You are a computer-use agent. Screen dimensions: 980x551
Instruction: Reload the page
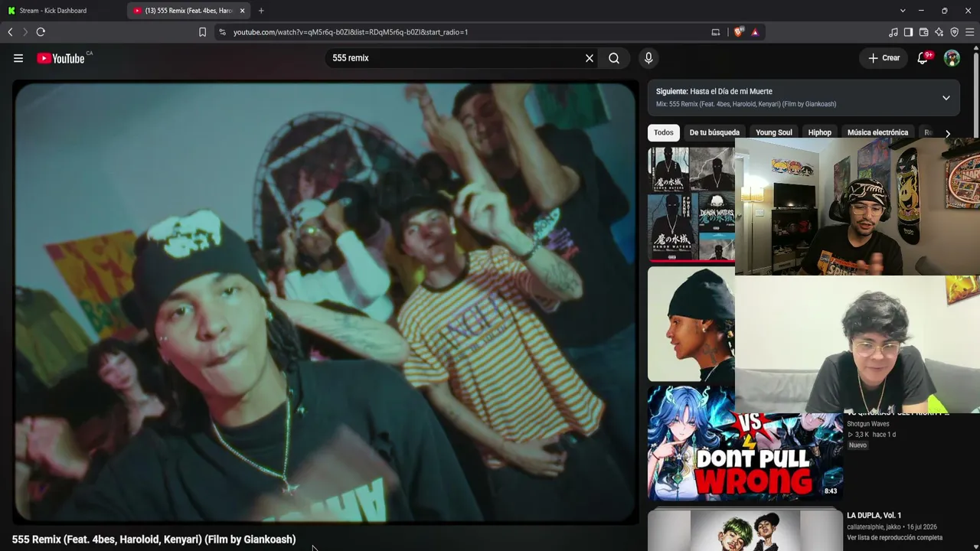pos(41,32)
